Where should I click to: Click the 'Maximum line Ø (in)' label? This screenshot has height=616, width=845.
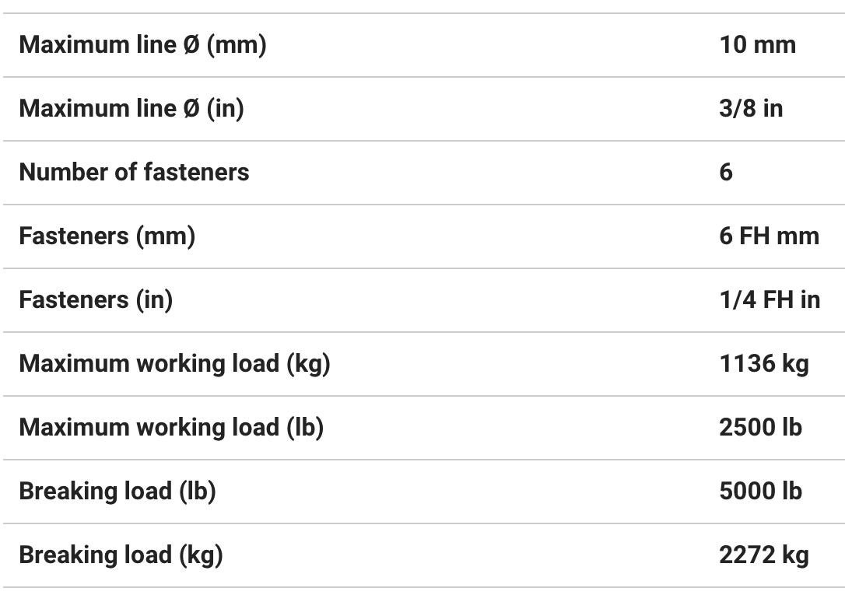[x=131, y=109]
